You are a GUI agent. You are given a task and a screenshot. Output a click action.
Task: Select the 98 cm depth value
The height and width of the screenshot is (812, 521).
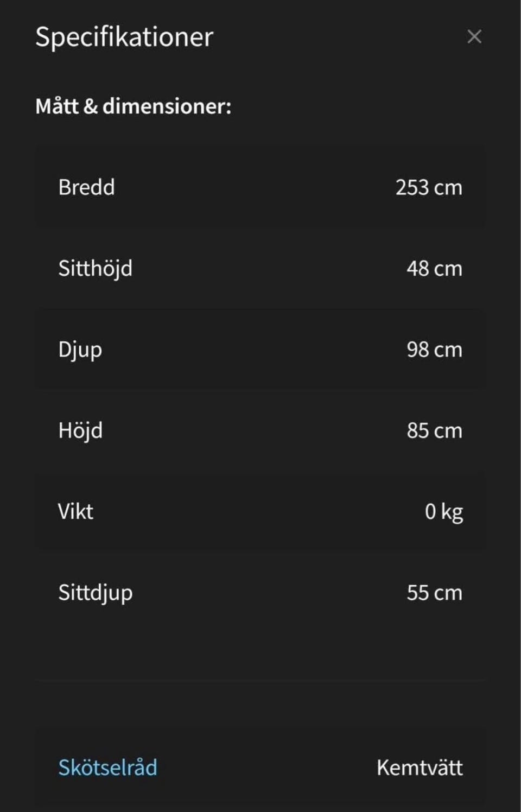click(434, 350)
